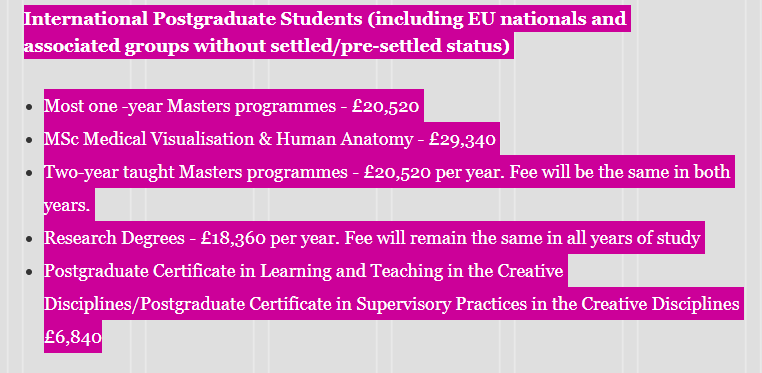
Task: Click 'Supervisory Practices in the Creative Disciplines' text
Action: tap(548, 304)
